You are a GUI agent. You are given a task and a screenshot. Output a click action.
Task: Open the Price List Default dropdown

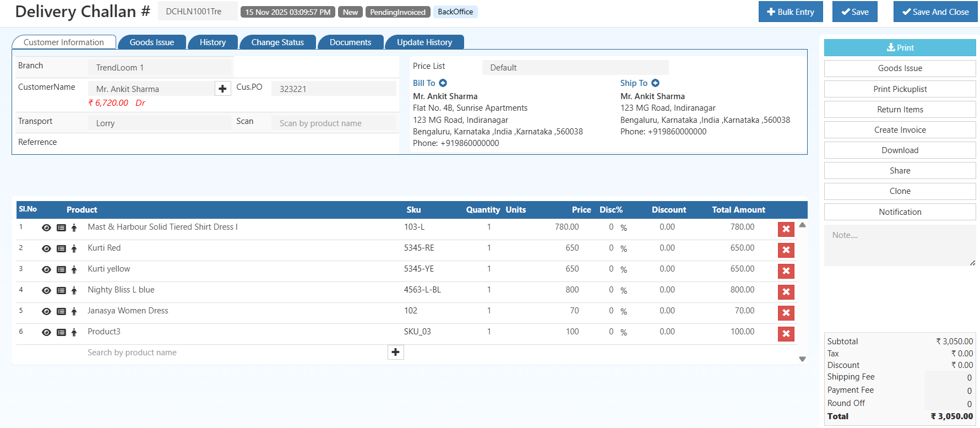[575, 68]
